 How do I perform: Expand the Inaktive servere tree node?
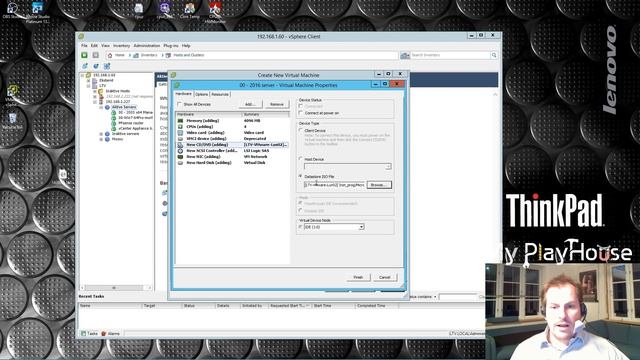point(101,134)
